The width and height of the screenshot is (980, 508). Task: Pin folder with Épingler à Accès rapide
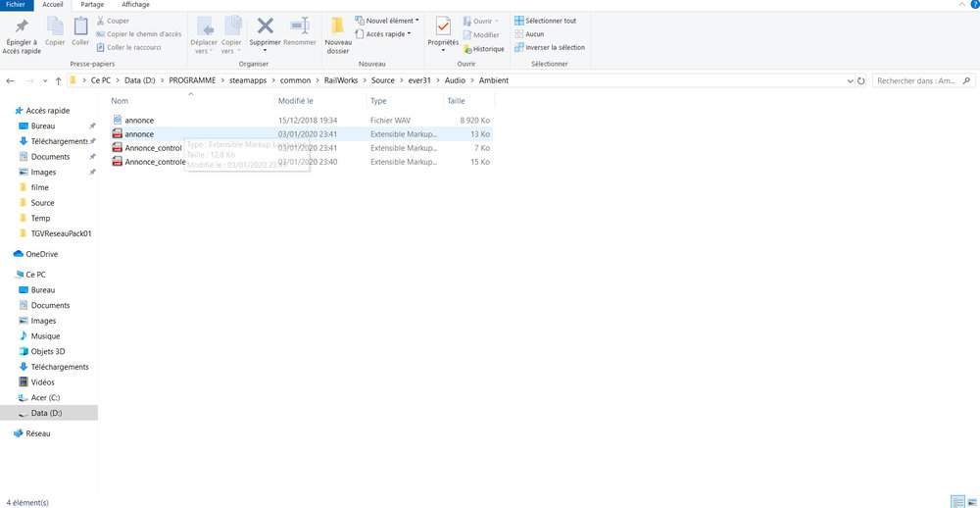point(22,36)
